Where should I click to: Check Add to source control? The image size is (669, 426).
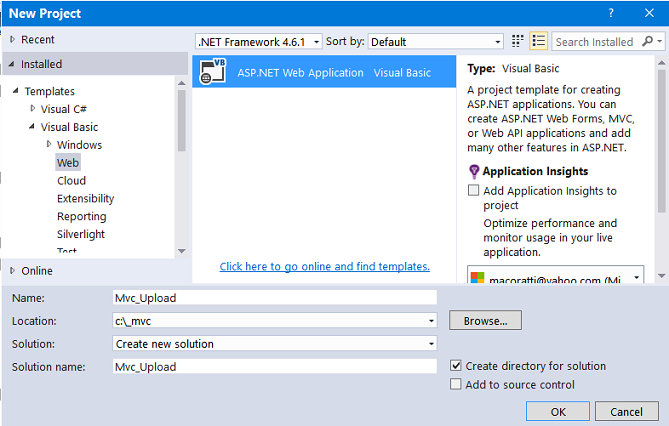tap(456, 384)
